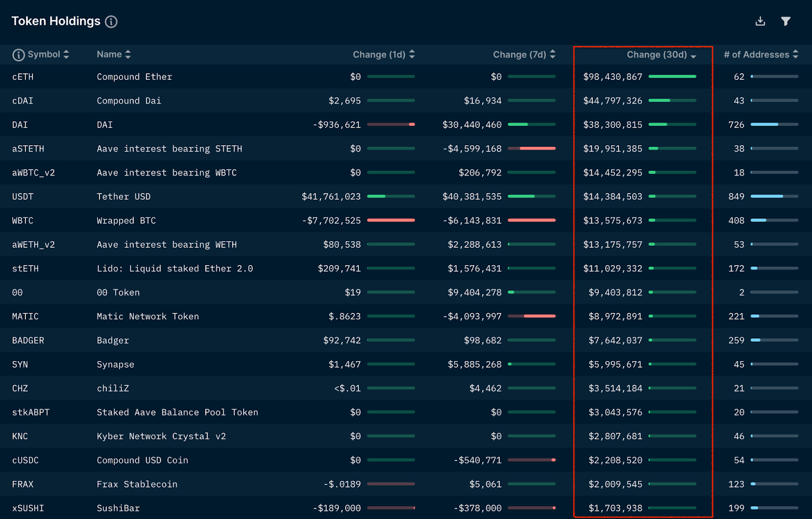The width and height of the screenshot is (812, 519).
Task: Click Lido: Liquid staked Ether 2.0
Action: [175, 269]
